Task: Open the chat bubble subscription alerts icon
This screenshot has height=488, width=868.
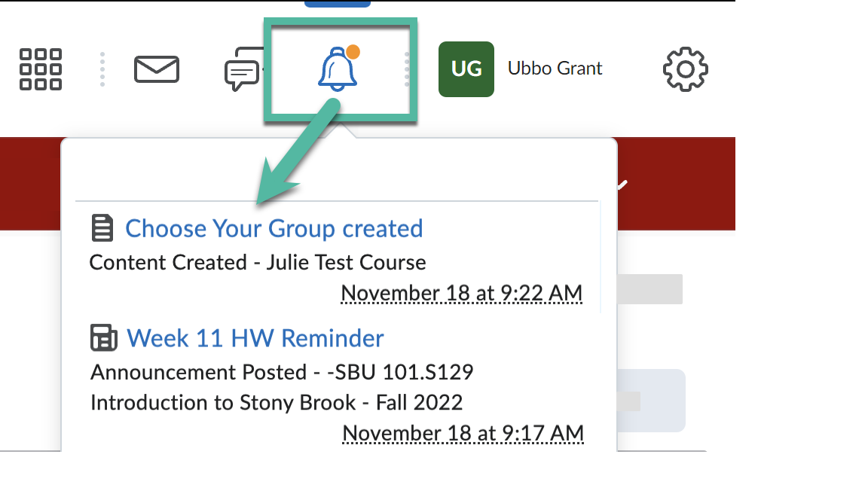Action: coord(243,69)
